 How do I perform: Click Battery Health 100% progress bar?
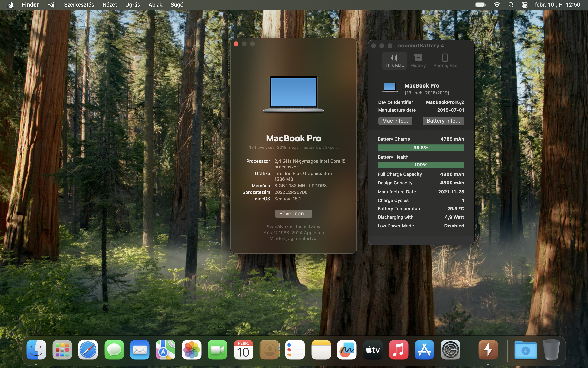(x=421, y=165)
